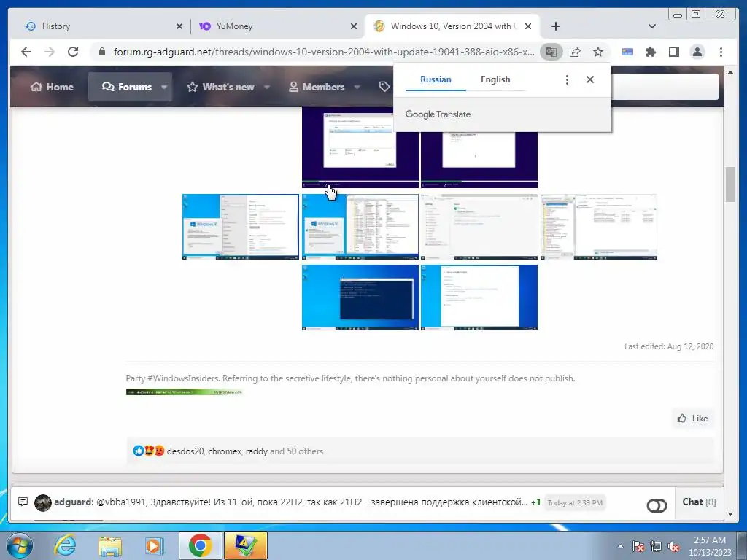Open a new browser tab

click(x=555, y=26)
